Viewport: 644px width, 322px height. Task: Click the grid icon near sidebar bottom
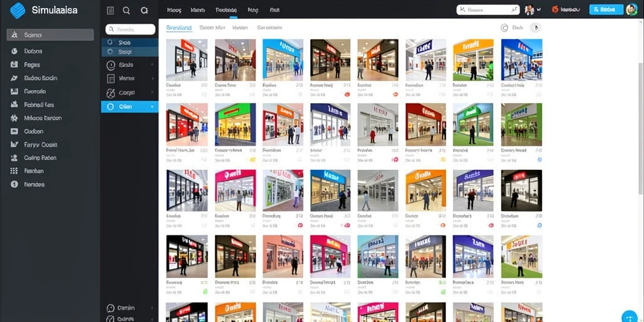coord(14,171)
